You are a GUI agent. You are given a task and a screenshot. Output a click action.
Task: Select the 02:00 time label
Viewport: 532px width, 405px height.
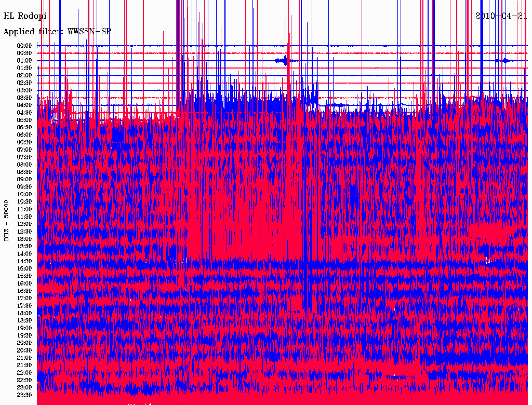tap(24, 75)
